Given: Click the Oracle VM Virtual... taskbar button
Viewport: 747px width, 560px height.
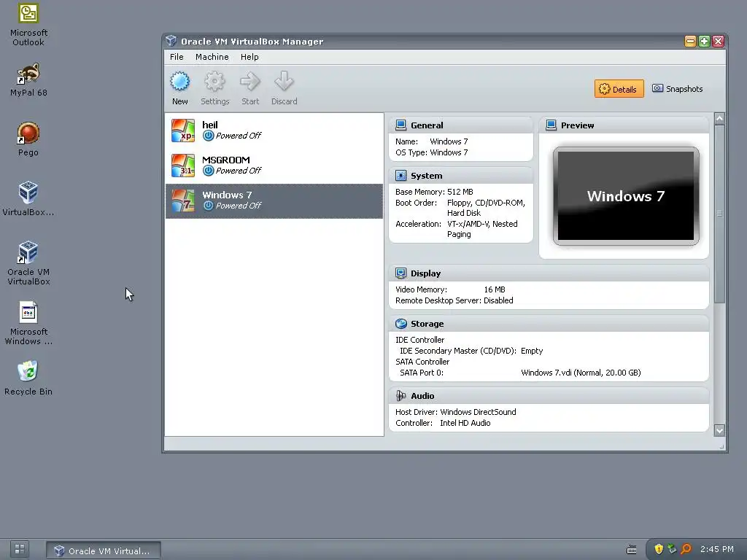Looking at the screenshot, I should tap(104, 551).
